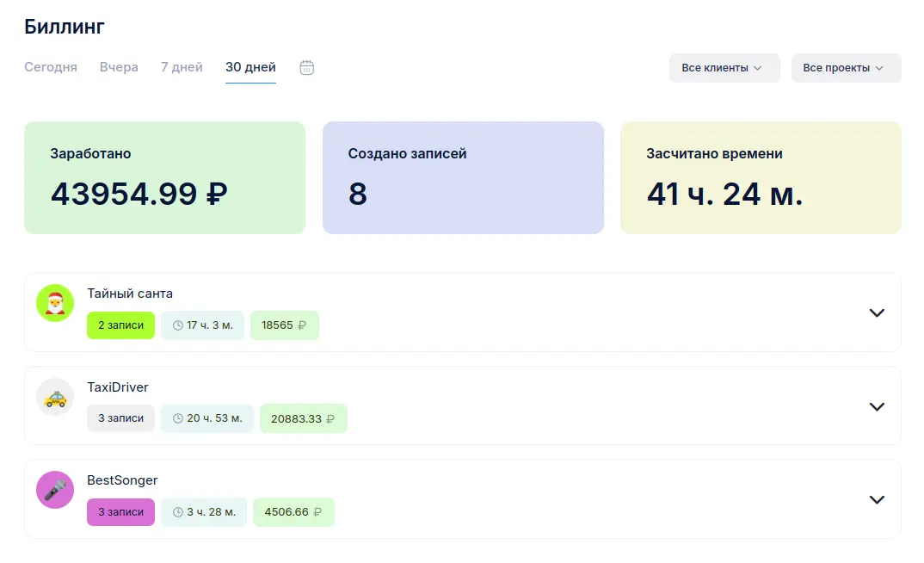
Task: Click the Тайный санта avatar icon
Action: coord(55,304)
